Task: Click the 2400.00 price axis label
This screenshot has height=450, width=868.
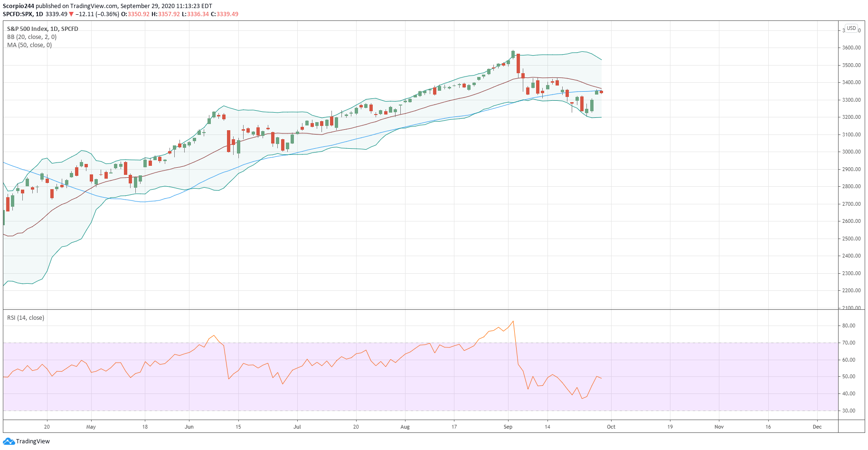Action: [851, 256]
